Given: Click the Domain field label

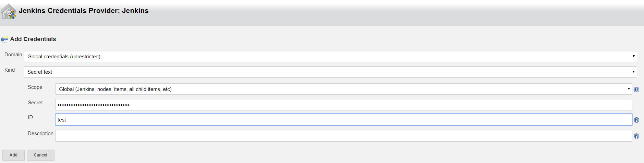Looking at the screenshot, I should (x=13, y=55).
